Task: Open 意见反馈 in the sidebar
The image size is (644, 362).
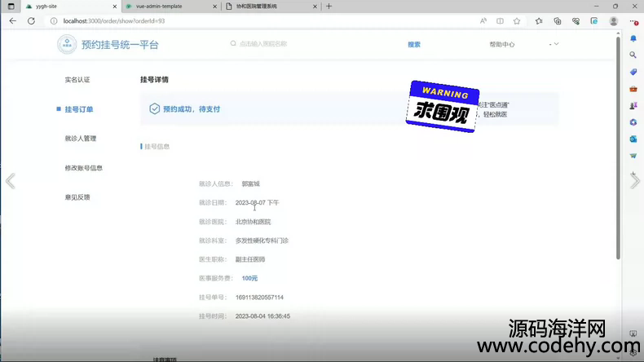Action: [x=77, y=197]
